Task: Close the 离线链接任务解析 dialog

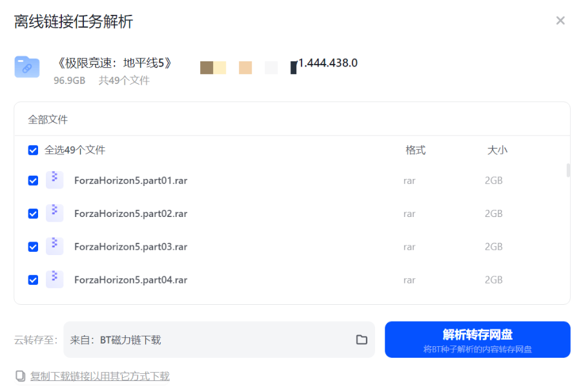Action: point(560,21)
